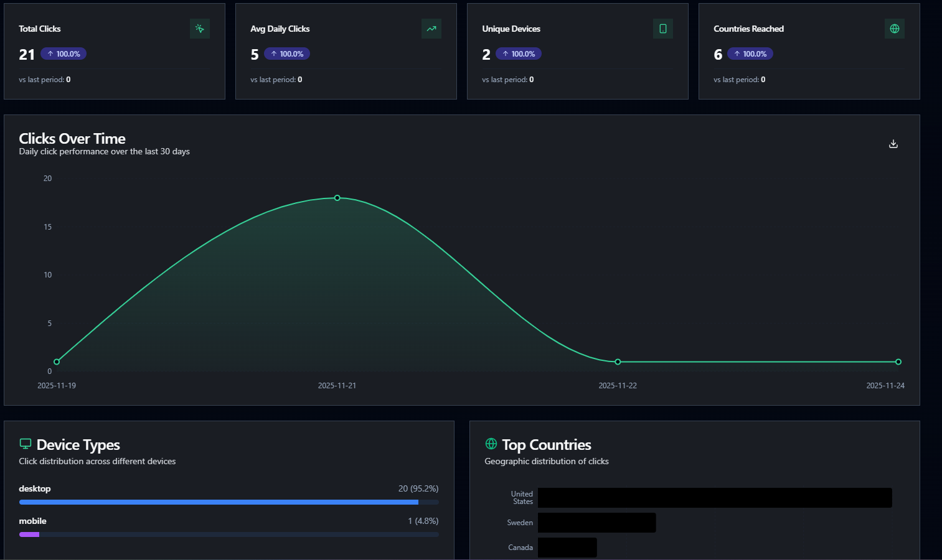Select the data point above 2025-11-22
942x560 pixels.
tap(617, 362)
